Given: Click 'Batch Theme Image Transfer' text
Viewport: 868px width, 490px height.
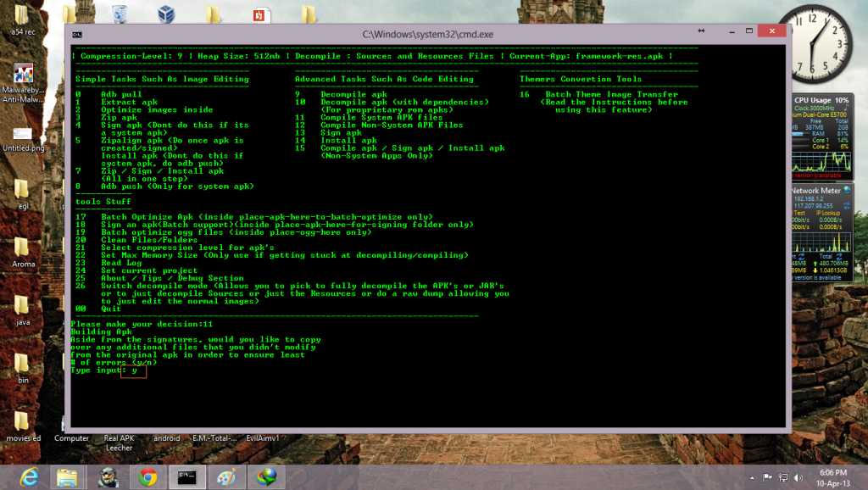Looking at the screenshot, I should click(612, 95).
